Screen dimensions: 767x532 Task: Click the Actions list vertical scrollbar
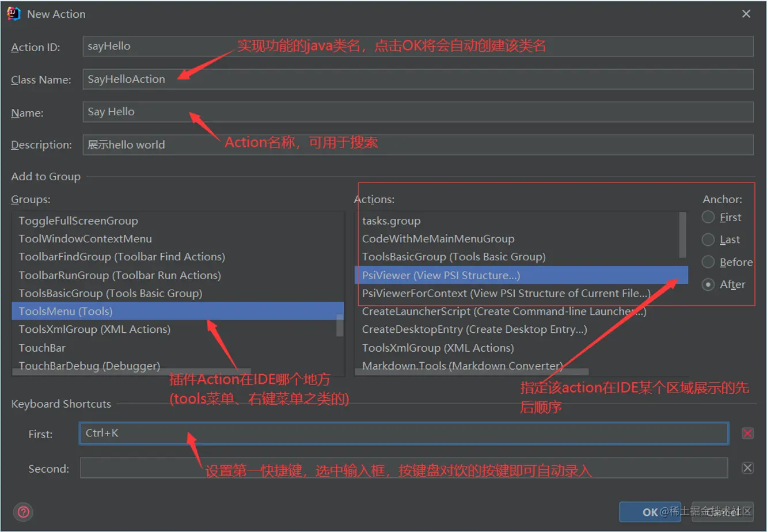[x=683, y=234]
